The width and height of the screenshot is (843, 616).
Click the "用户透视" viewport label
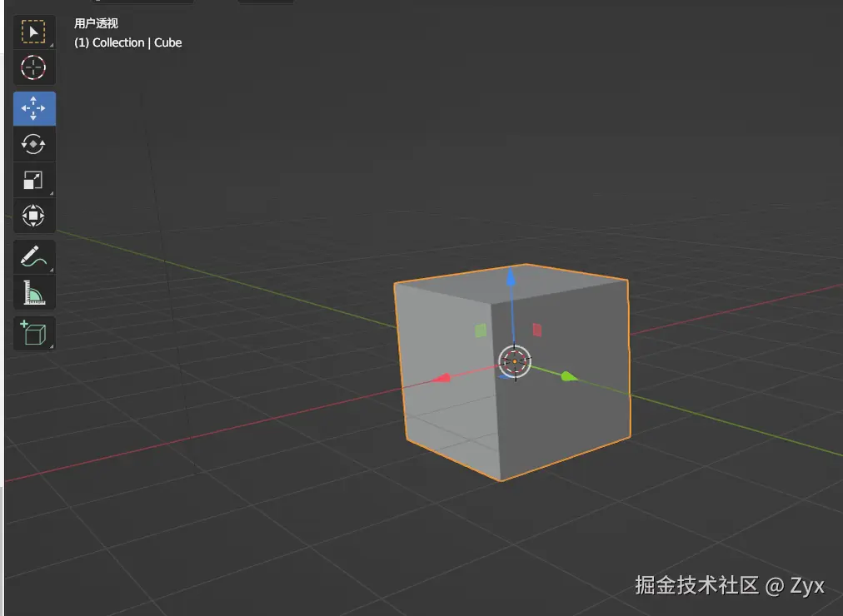click(x=97, y=23)
